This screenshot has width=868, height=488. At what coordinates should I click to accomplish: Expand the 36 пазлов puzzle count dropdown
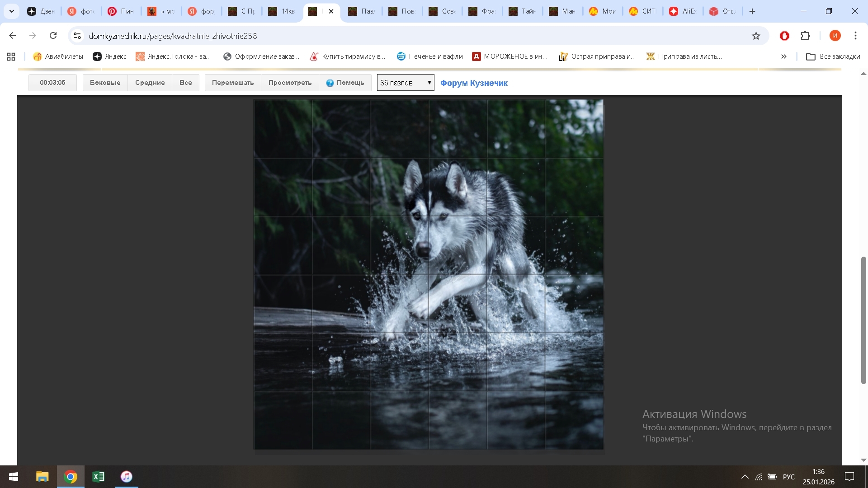point(405,83)
